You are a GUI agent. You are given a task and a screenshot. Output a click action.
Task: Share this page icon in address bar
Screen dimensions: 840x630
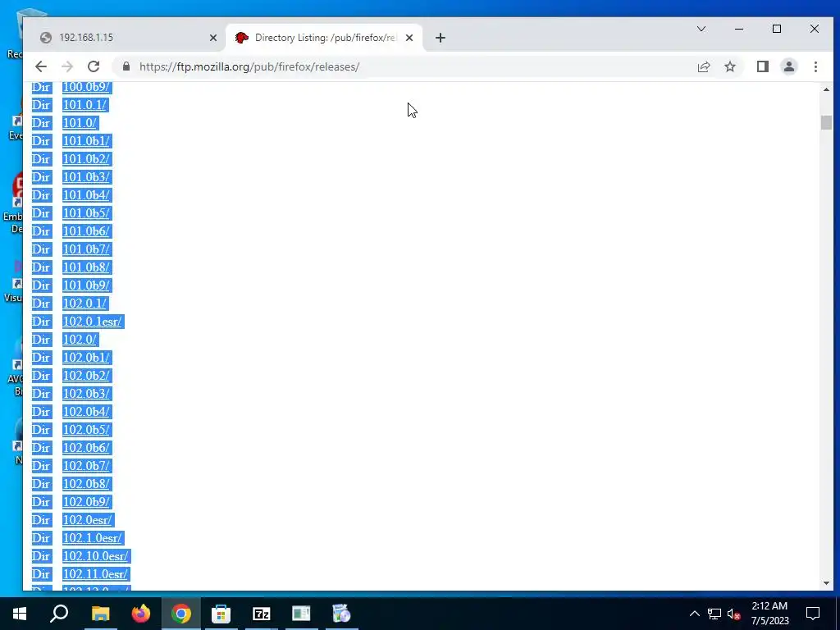coord(703,66)
